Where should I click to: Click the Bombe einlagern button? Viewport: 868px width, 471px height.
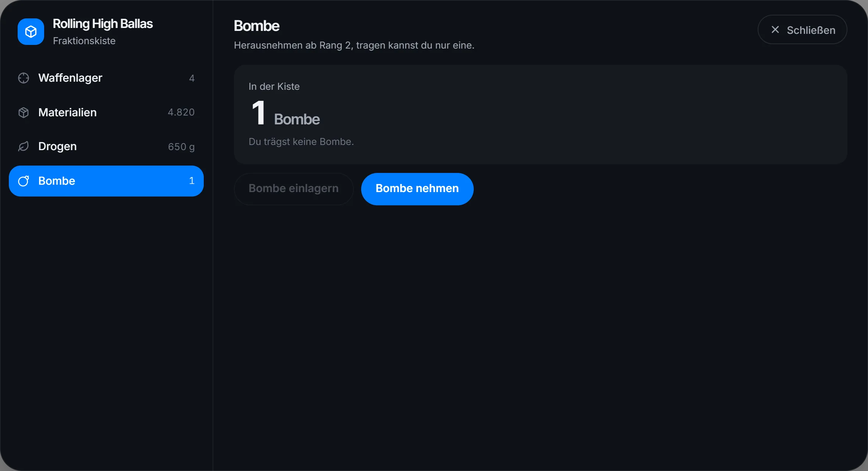pyautogui.click(x=294, y=189)
